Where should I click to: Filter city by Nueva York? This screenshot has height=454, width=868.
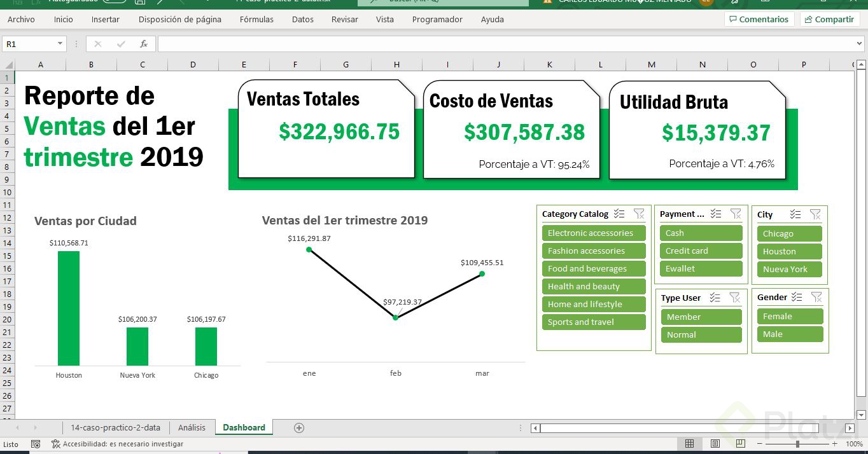(790, 270)
